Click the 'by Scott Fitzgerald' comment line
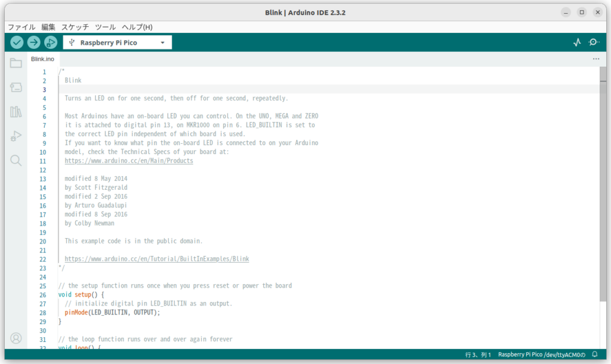 [96, 187]
